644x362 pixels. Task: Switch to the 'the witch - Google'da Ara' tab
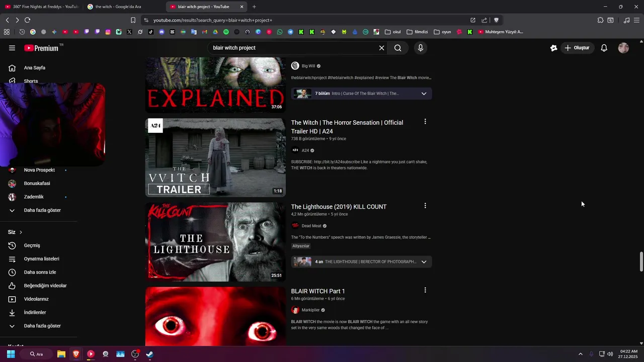pyautogui.click(x=123, y=7)
